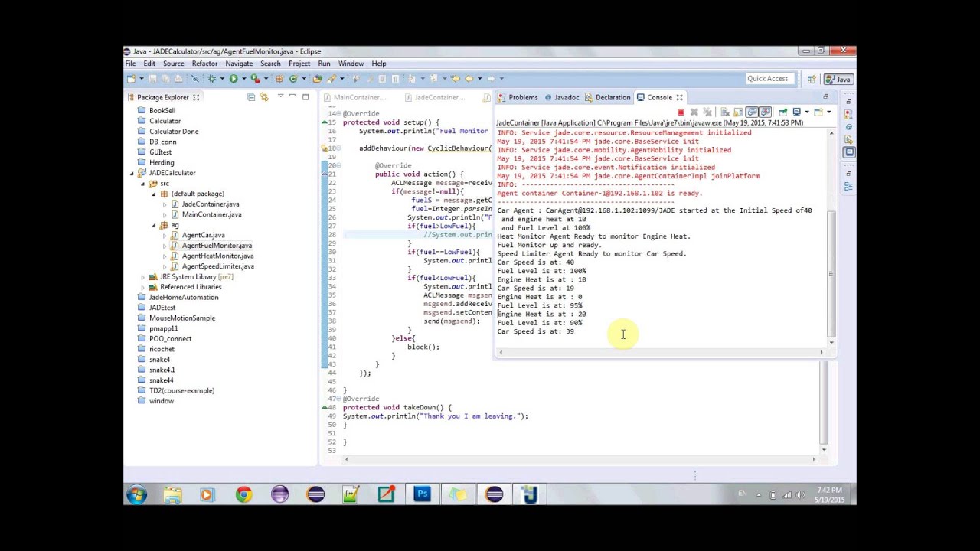Click Remove Launch console icon

[694, 112]
